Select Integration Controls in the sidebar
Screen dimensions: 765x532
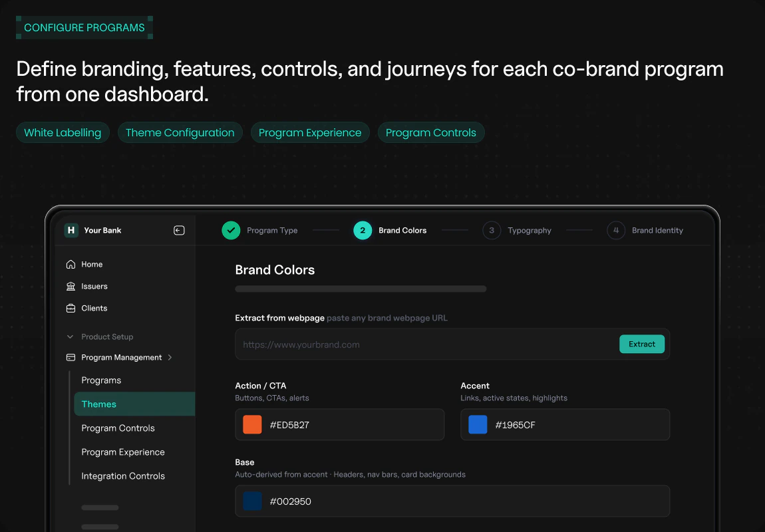[123, 476]
